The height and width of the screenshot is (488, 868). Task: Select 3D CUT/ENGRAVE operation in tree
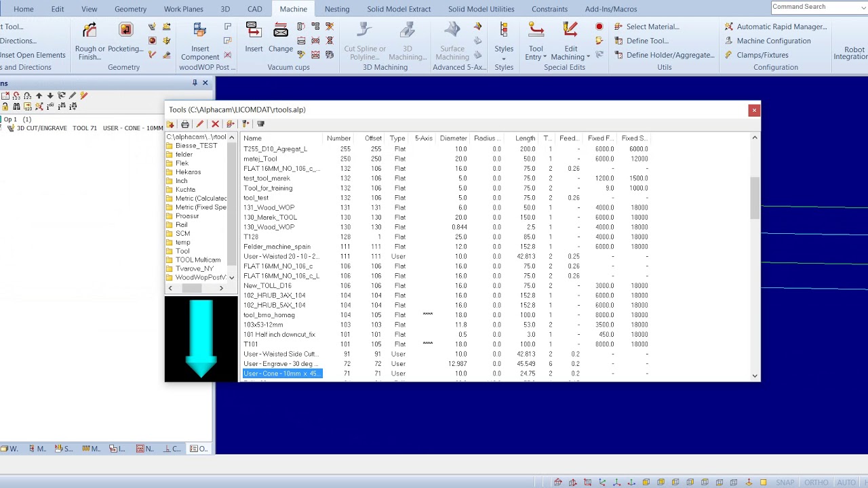(84, 128)
